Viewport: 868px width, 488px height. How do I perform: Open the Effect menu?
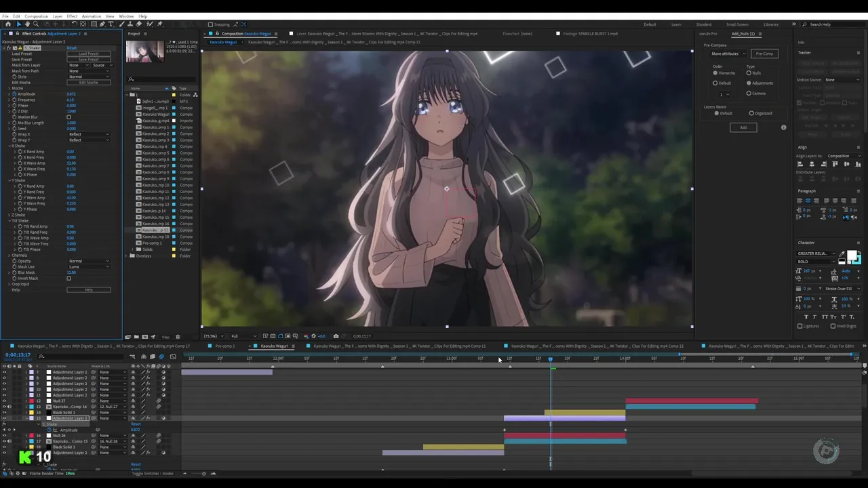coord(72,16)
